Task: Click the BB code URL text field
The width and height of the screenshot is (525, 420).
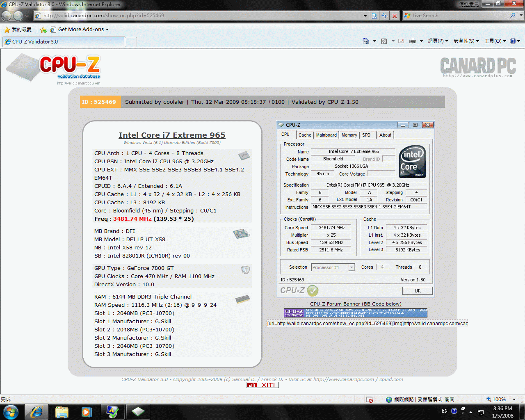Action: [x=367, y=324]
